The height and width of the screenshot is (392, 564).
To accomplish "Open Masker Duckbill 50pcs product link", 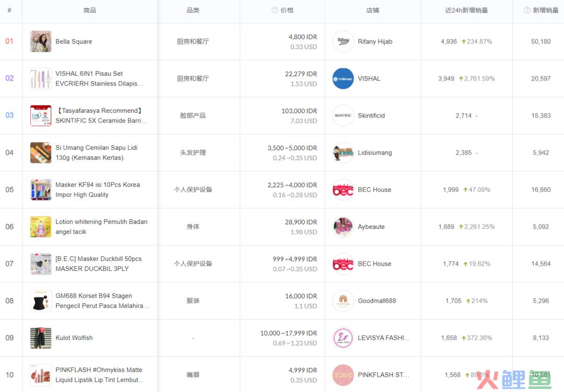I will pos(99,264).
